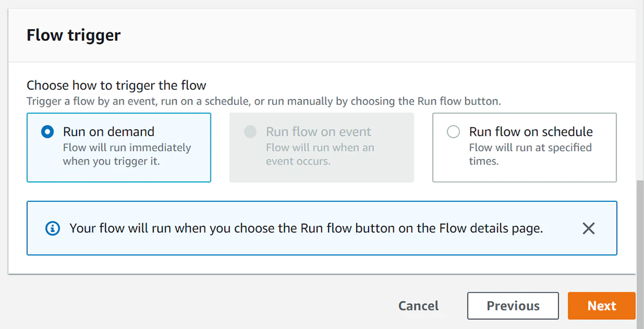Select the Run on demand option card

point(119,147)
